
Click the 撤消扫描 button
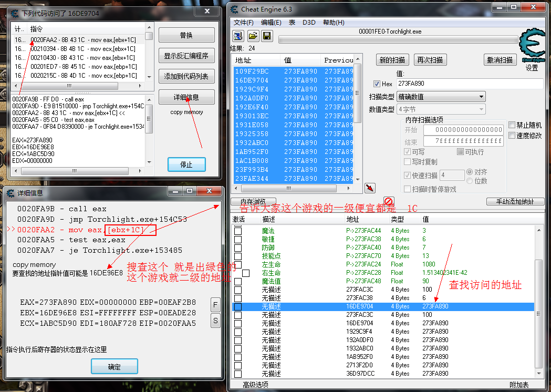[x=500, y=60]
